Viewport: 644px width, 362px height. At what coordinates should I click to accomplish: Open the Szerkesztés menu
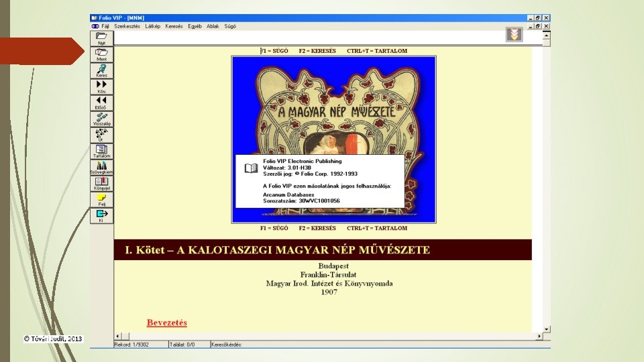pyautogui.click(x=127, y=26)
